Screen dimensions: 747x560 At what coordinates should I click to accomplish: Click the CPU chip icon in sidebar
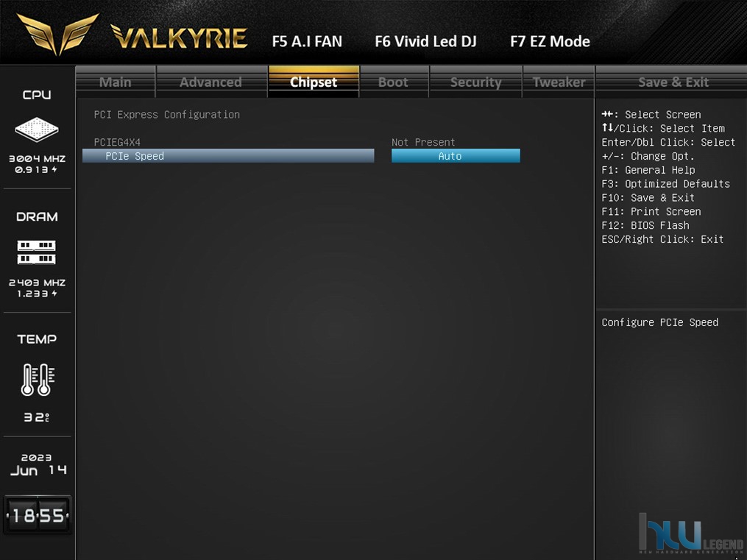coord(37,129)
